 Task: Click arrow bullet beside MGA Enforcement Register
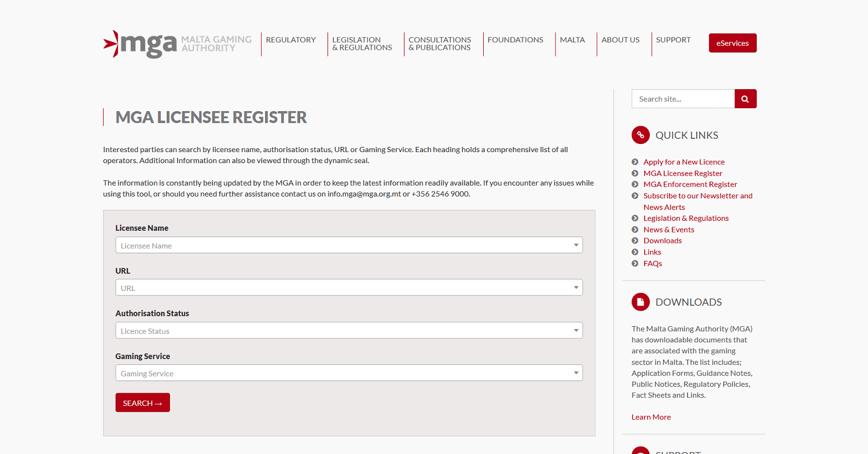tap(635, 184)
